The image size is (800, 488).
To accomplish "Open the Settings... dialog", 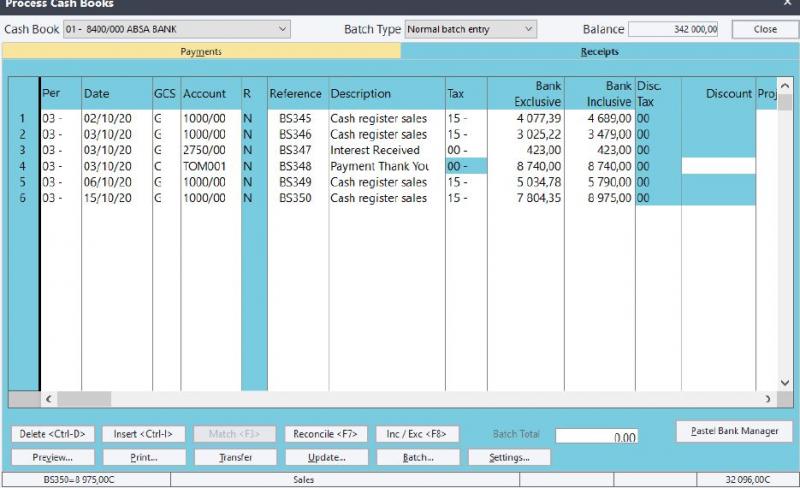I will 508,457.
